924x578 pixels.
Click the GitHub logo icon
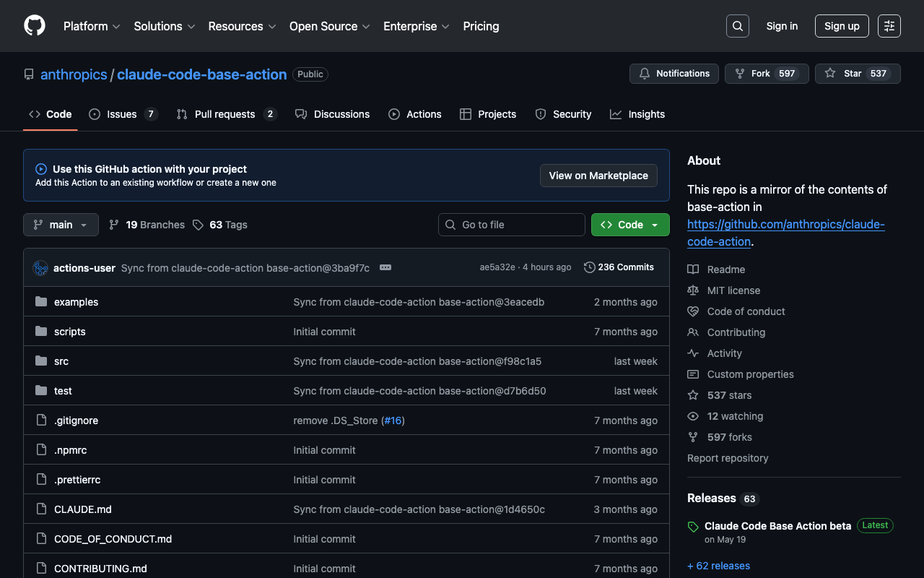pyautogui.click(x=35, y=26)
